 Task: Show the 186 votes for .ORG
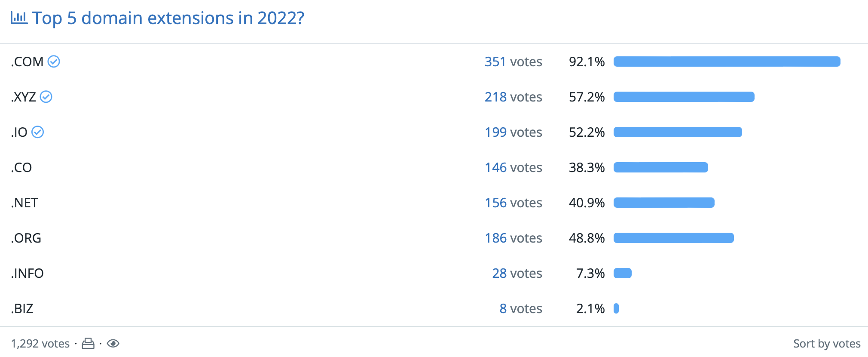point(513,238)
